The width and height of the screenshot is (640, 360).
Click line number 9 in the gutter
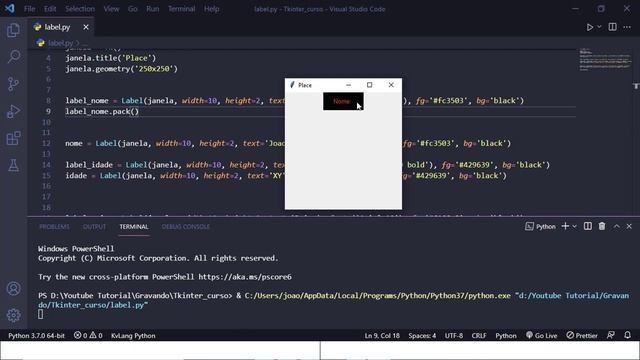point(48,111)
